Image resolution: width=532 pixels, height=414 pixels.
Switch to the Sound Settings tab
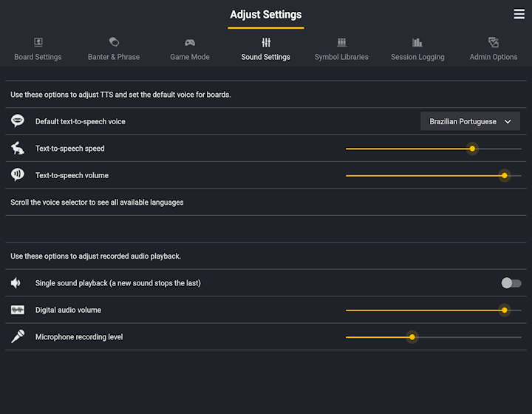[x=266, y=48]
